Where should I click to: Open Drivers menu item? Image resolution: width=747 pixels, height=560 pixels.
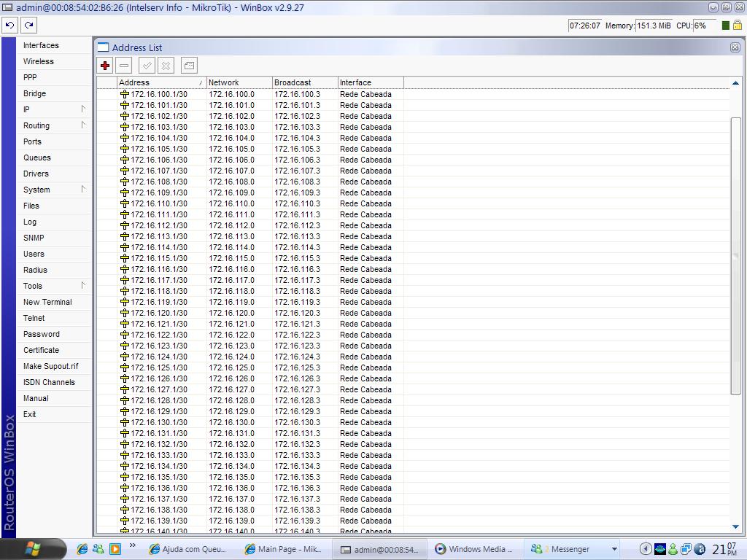(x=54, y=174)
